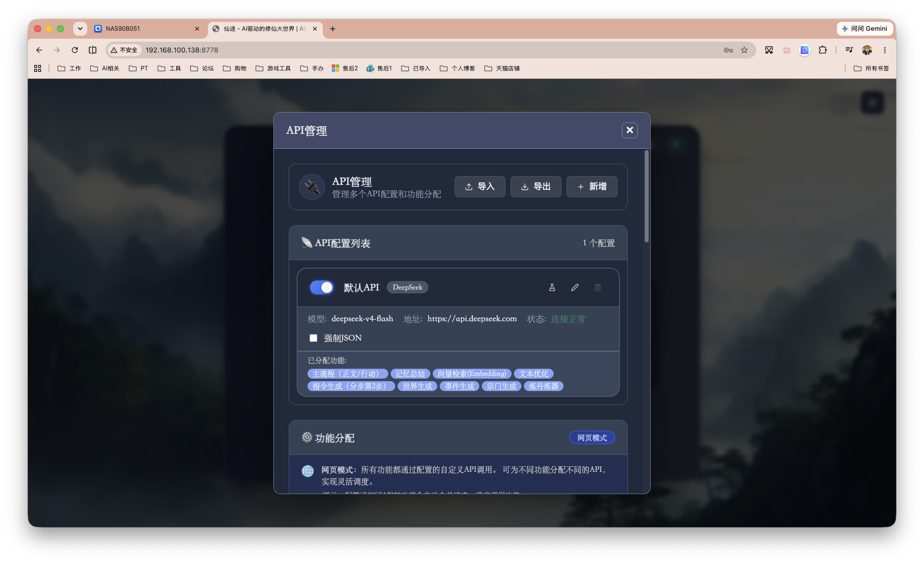This screenshot has height=564, width=924.
Task: Click the 炼丹炼器 function tag
Action: (543, 386)
